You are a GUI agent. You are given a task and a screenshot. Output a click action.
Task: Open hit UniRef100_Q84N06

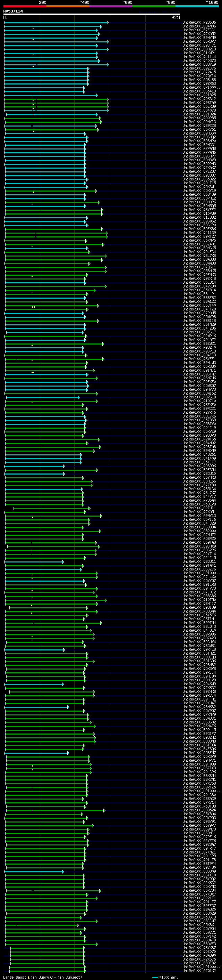pos(199,26)
